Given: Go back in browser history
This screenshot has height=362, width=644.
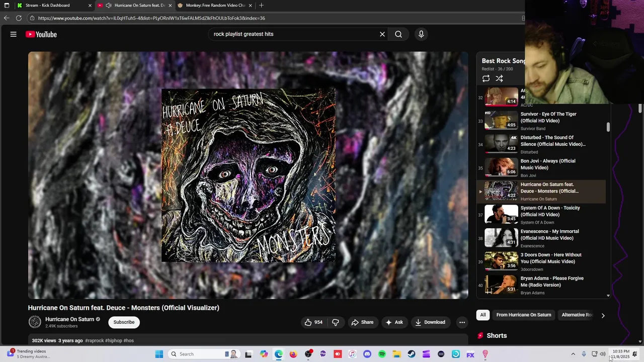Looking at the screenshot, I should point(6,18).
